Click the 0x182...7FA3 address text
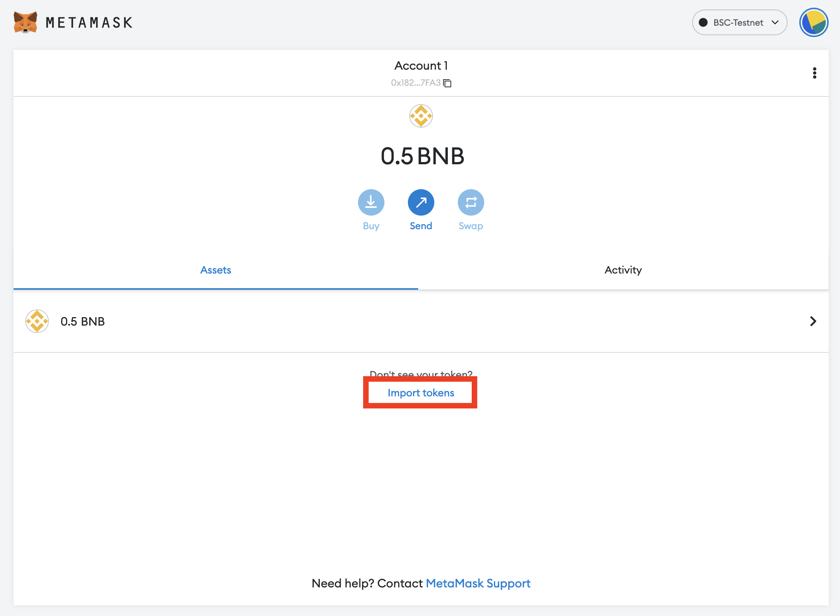The height and width of the screenshot is (616, 840). pyautogui.click(x=416, y=83)
